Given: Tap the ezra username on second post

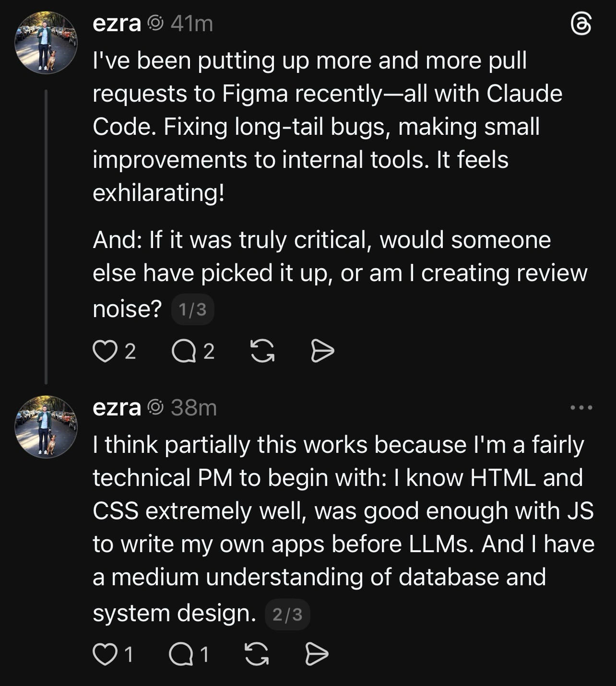Looking at the screenshot, I should [x=117, y=407].
